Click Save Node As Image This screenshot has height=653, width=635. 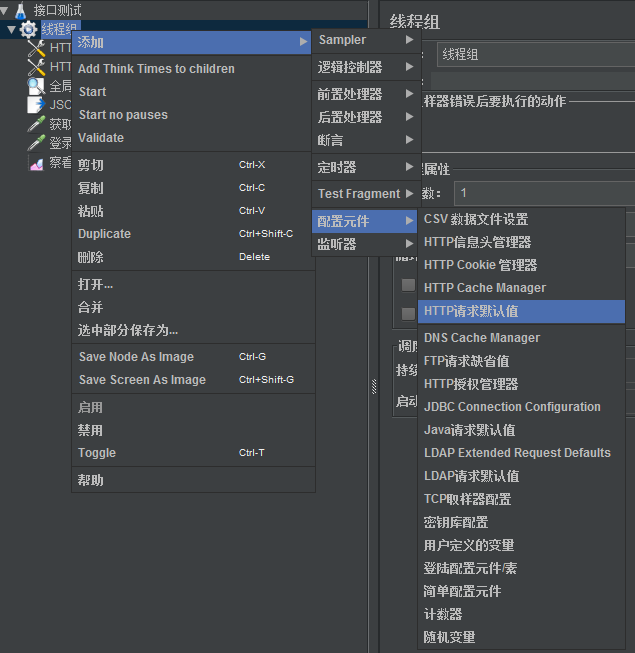(x=193, y=357)
